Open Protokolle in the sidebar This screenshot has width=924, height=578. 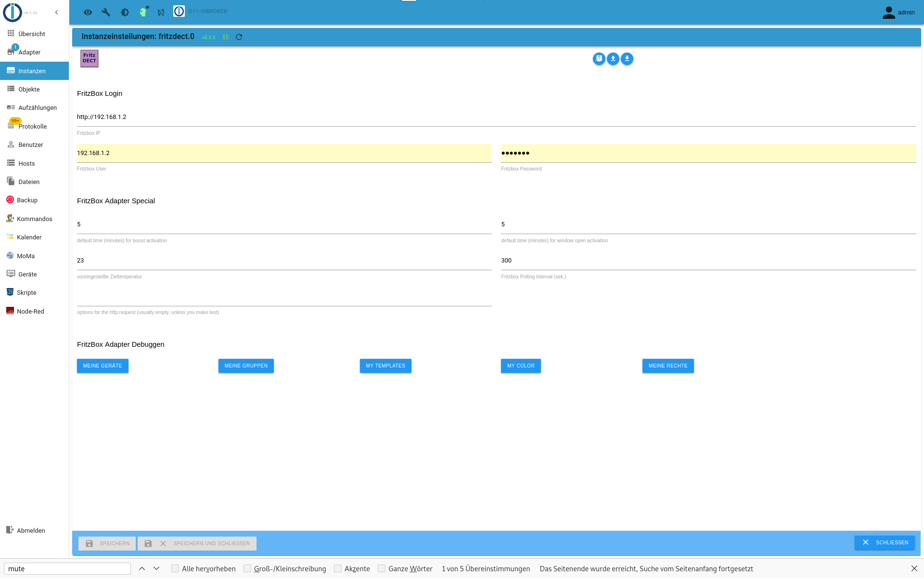[34, 126]
